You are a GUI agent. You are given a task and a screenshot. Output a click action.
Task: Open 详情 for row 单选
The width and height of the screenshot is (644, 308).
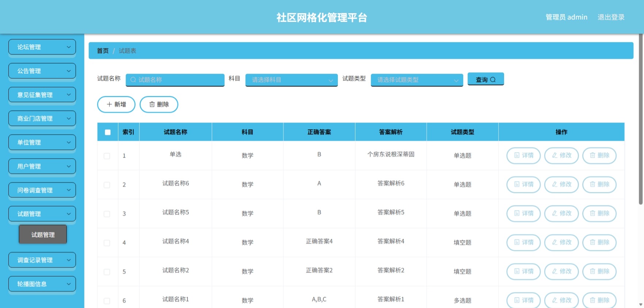523,155
